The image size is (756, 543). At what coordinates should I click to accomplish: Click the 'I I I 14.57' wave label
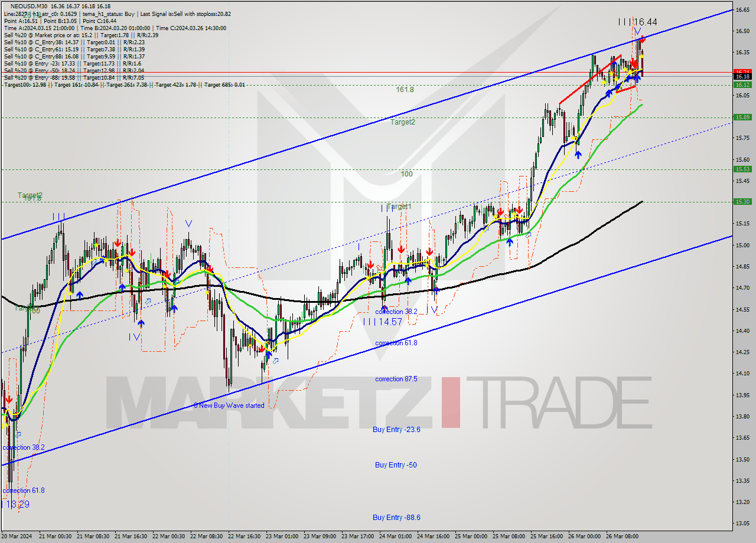pyautogui.click(x=383, y=322)
